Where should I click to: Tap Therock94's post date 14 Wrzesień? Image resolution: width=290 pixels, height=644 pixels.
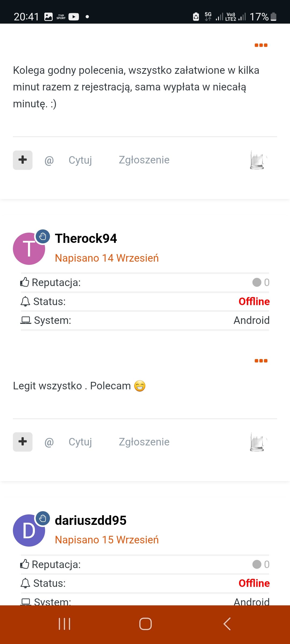tap(107, 258)
